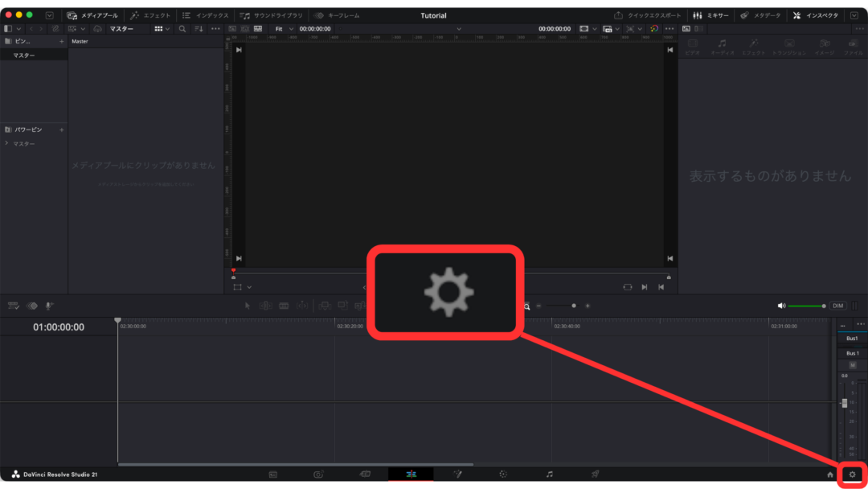Open project settings gear icon
Screen dimensions: 868x489
coord(852,475)
